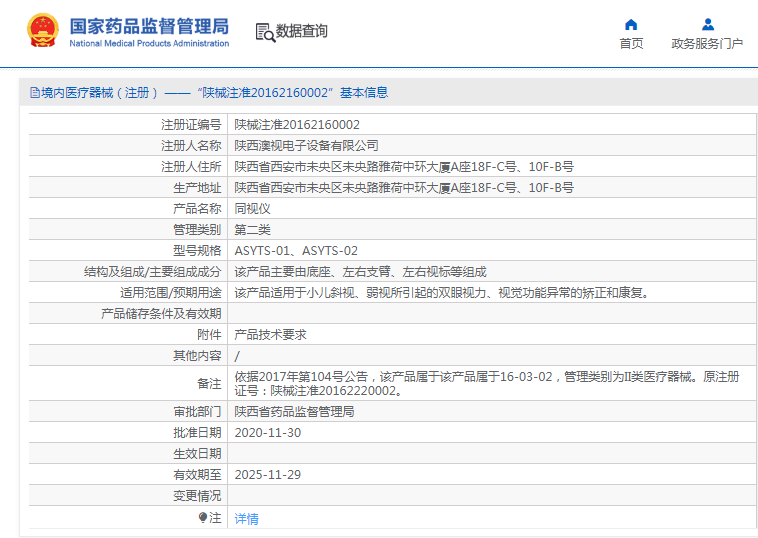Click the document icon before 境内医疗器械
This screenshot has width=758, height=538.
(x=35, y=92)
